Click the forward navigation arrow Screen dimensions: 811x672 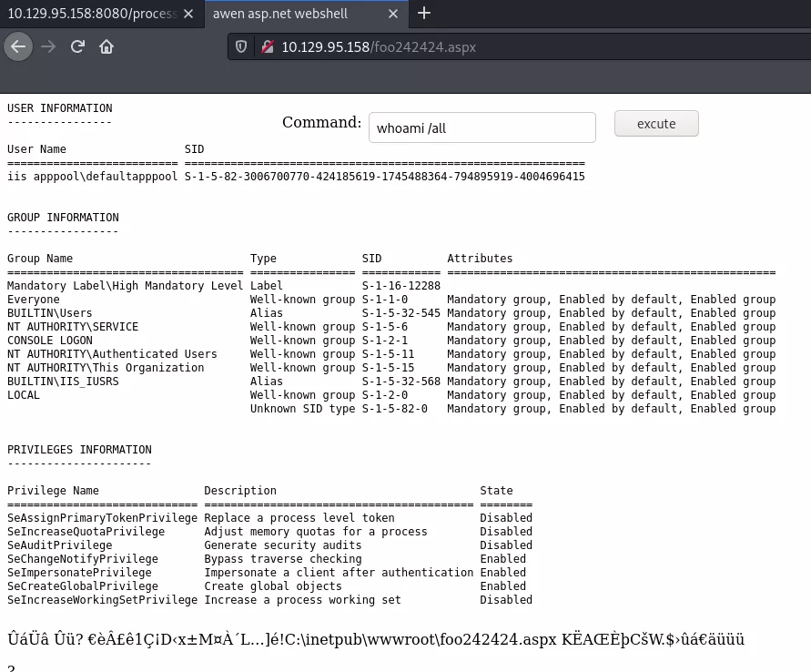point(48,46)
